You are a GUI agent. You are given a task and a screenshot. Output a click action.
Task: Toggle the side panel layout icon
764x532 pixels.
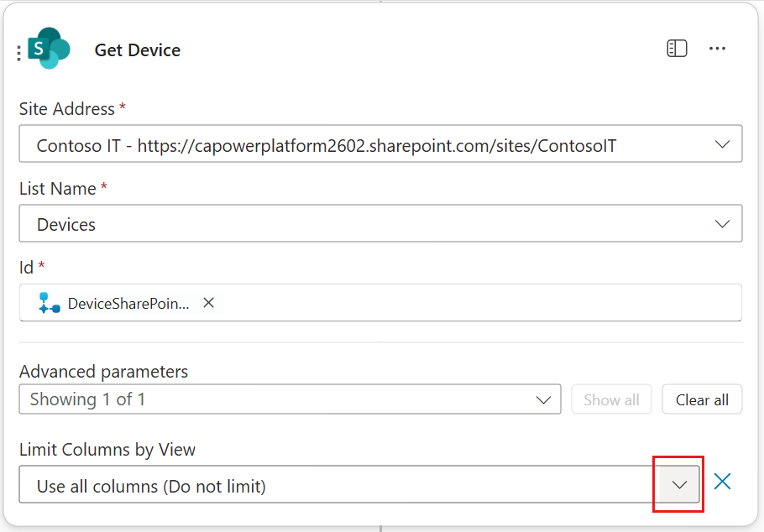(x=677, y=49)
